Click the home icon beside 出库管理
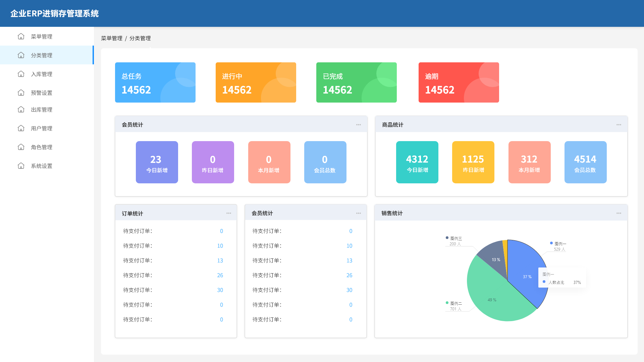 click(x=21, y=109)
